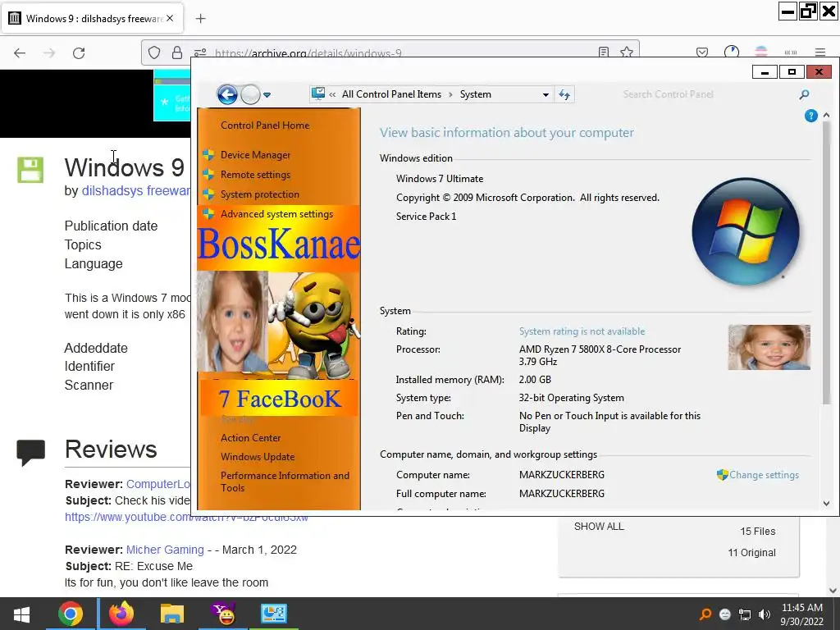The width and height of the screenshot is (840, 630).
Task: Open Chrome from the taskbar
Action: pyautogui.click(x=71, y=614)
